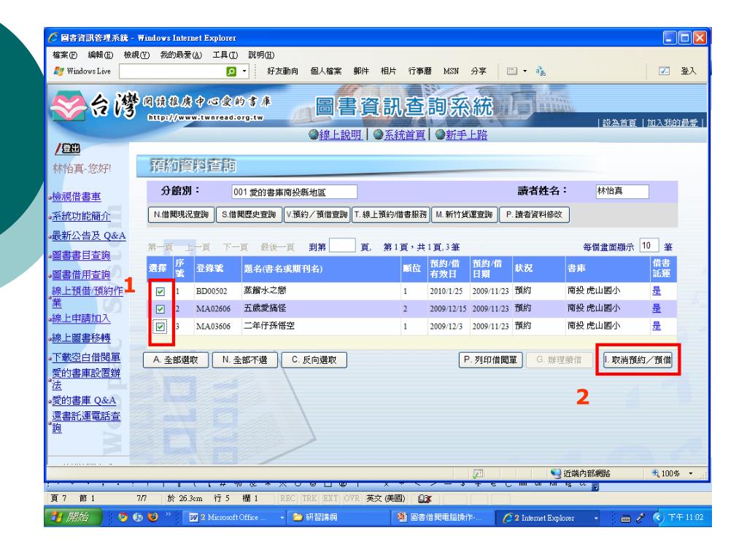Screen dimensions: 747x560
Task: Toggle the checkbox for 蒸餾水之戀
Action: click(x=160, y=292)
